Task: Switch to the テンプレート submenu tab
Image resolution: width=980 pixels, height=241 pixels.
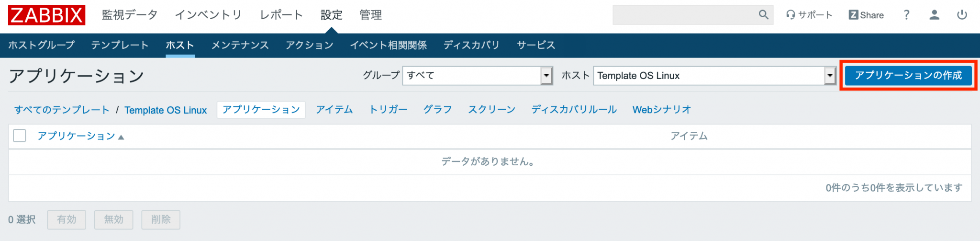Action: pyautogui.click(x=120, y=45)
